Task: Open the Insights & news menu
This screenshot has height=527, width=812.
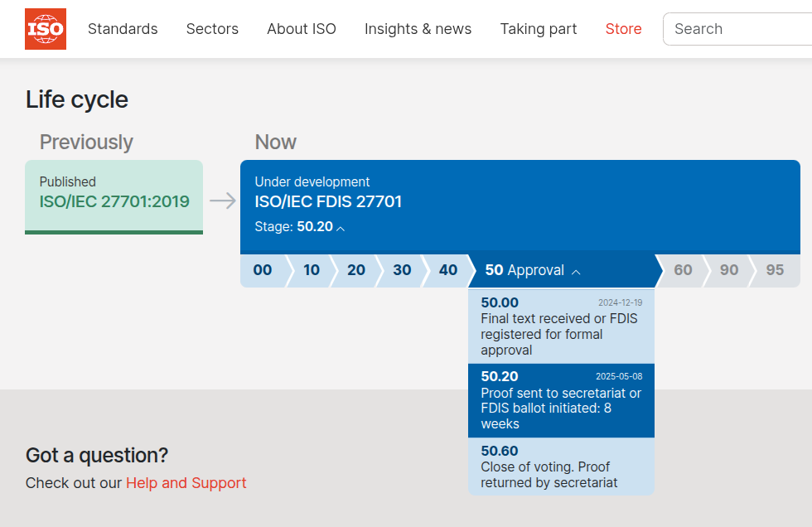Action: tap(418, 29)
